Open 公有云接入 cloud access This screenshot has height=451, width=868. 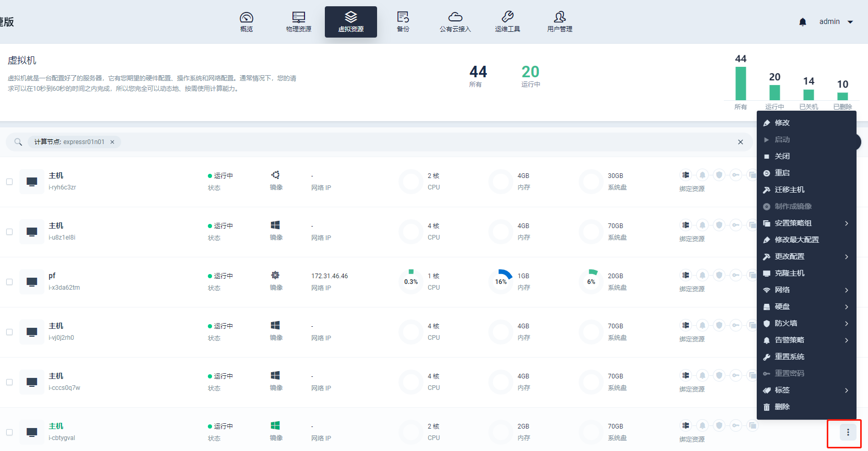click(455, 22)
